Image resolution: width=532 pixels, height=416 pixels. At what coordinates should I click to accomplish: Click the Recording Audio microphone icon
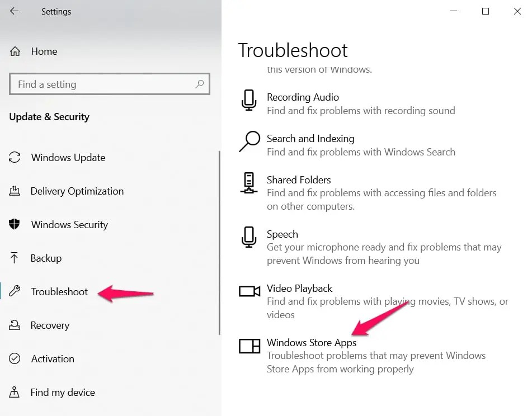click(x=249, y=100)
